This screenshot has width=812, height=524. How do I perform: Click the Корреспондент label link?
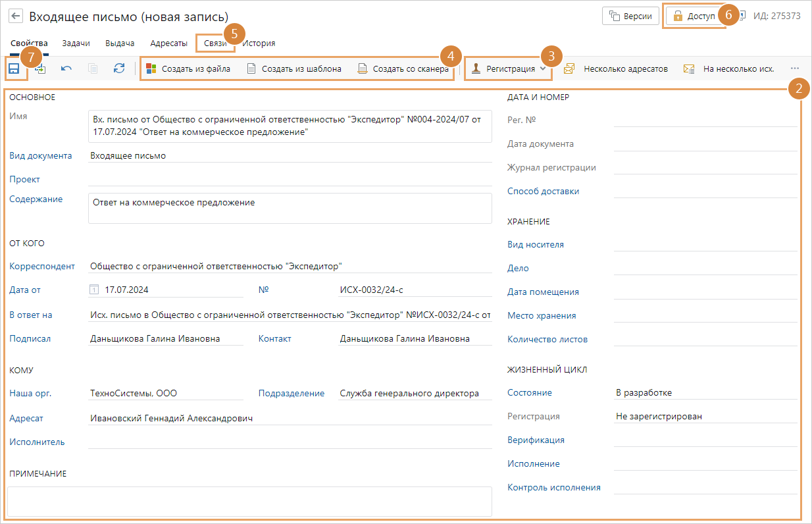tap(42, 267)
